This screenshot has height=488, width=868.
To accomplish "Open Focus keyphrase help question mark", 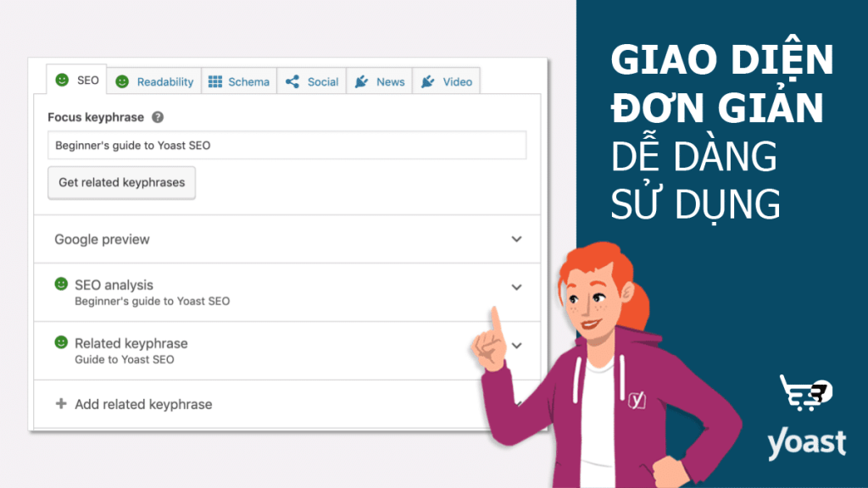I will 158,117.
